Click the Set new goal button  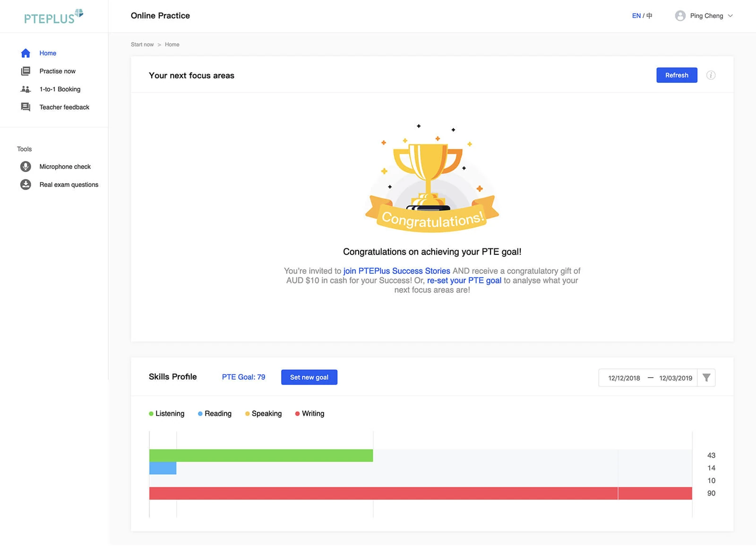pos(309,377)
